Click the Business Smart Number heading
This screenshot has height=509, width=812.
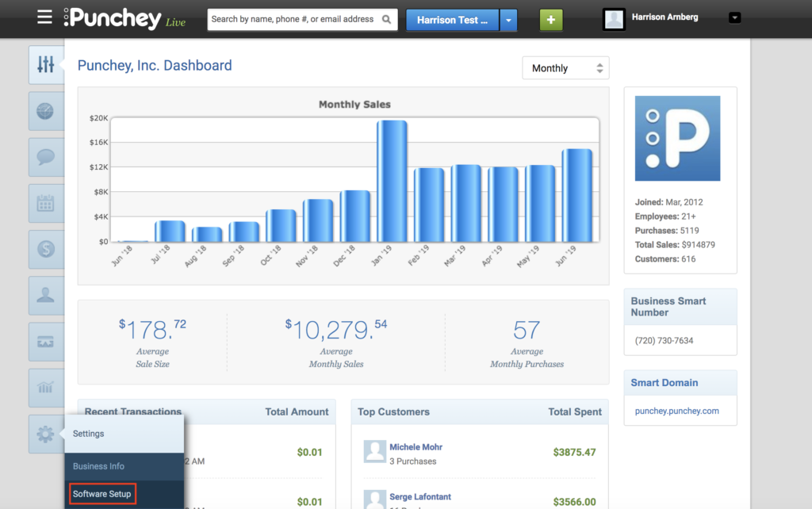click(668, 307)
